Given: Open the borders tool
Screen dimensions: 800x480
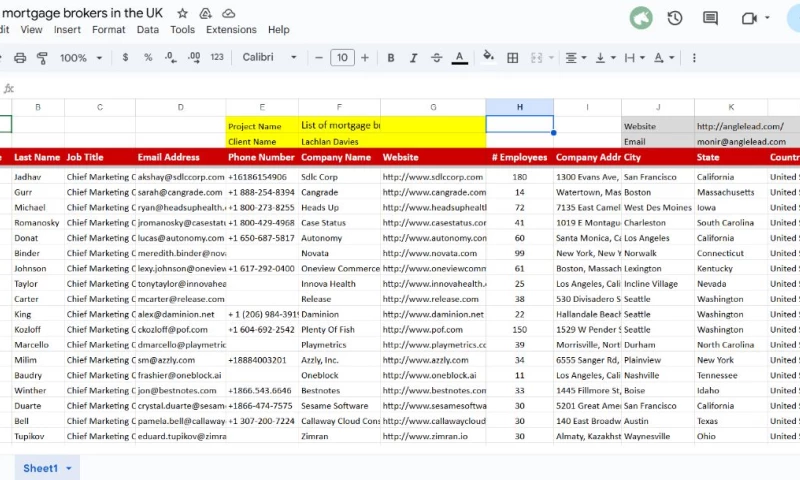Looking at the screenshot, I should [513, 58].
